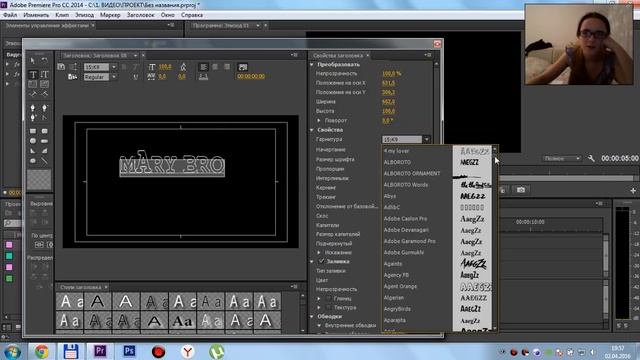The width and height of the screenshot is (640, 360).
Task: Click the plus button editor icon
Action: click(633, 191)
